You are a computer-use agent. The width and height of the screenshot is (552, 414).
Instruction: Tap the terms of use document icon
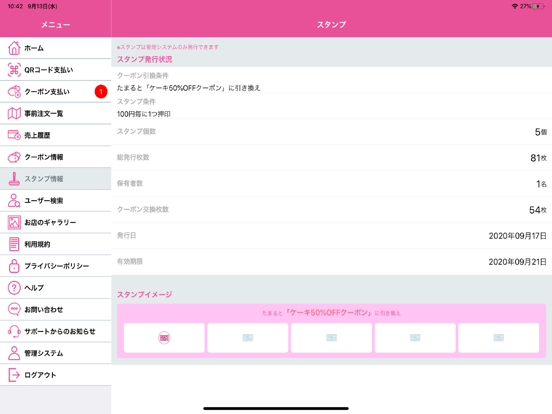pos(14,244)
